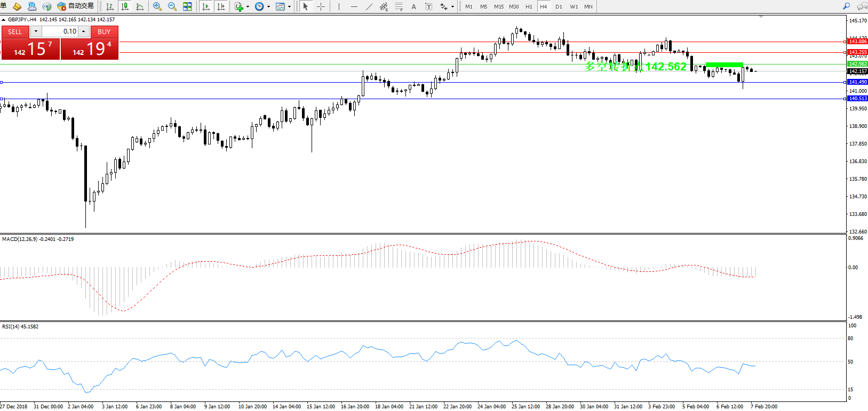
Task: Select the trendline drawing tool
Action: pyautogui.click(x=369, y=6)
